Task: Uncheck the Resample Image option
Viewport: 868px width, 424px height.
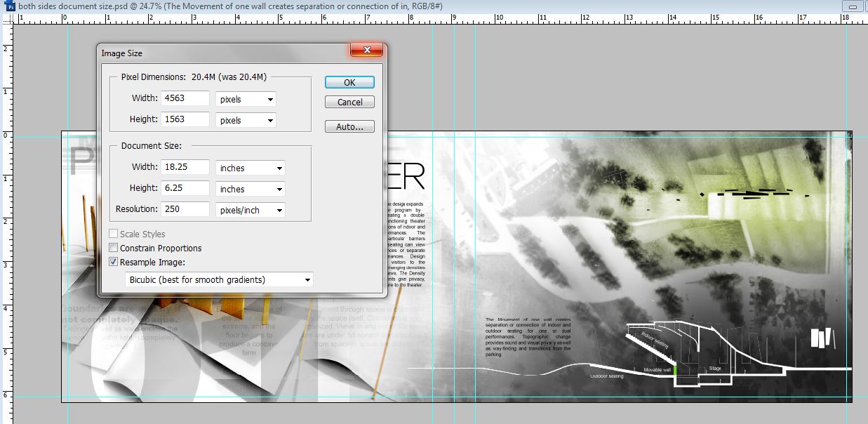Action: (x=113, y=262)
